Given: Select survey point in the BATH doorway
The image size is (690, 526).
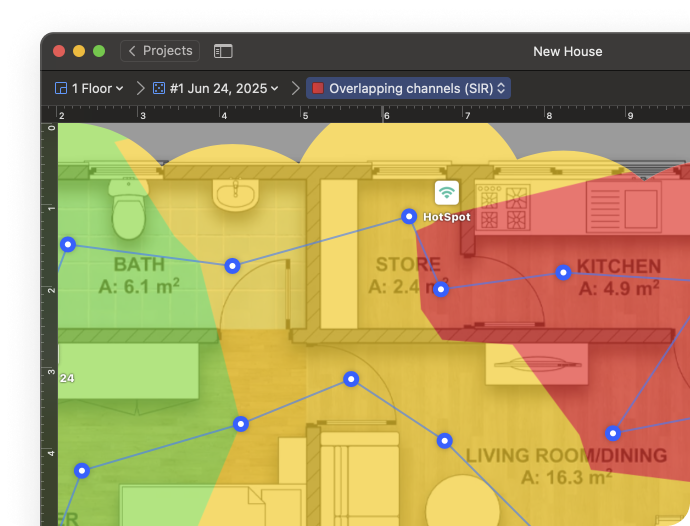Looking at the screenshot, I should tap(232, 266).
